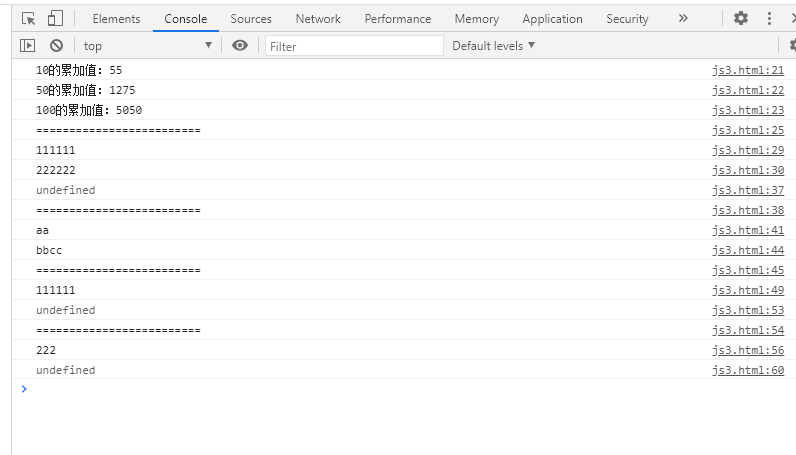Click the log message 'bbcc'
Image resolution: width=796 pixels, height=455 pixels.
coord(49,250)
